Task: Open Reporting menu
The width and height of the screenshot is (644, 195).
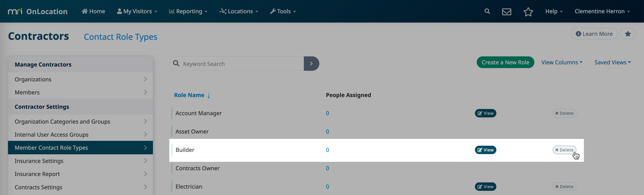Action: [x=188, y=11]
